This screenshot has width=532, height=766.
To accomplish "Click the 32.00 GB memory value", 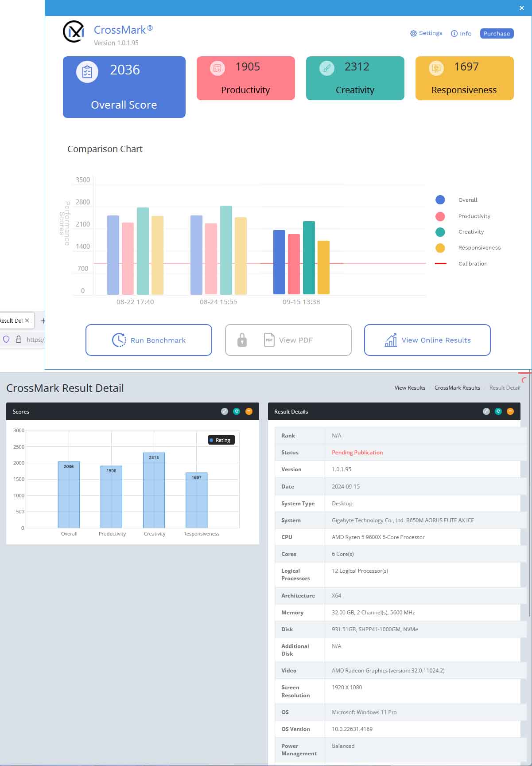I will [x=373, y=613].
